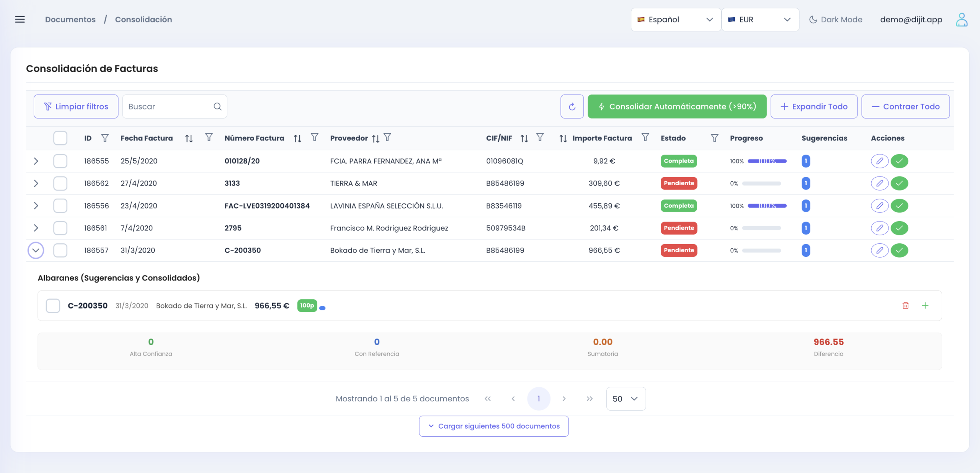Screen dimensions: 980x473
Task: Select checkbox for invoice 186556
Action: coord(60,206)
